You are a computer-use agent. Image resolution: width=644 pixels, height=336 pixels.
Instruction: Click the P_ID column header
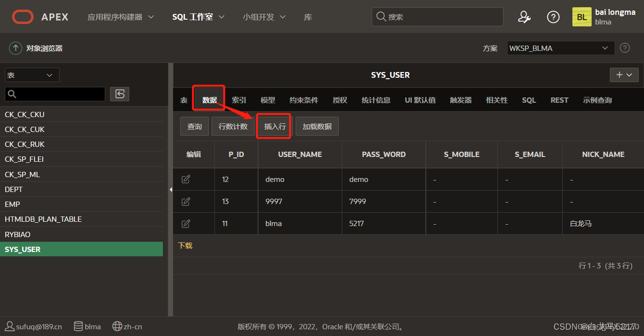click(236, 154)
